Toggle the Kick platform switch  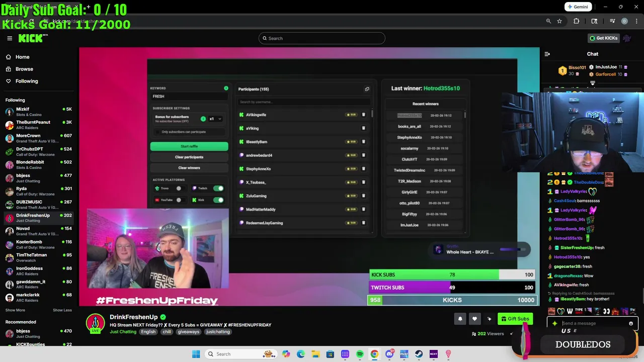click(x=218, y=200)
